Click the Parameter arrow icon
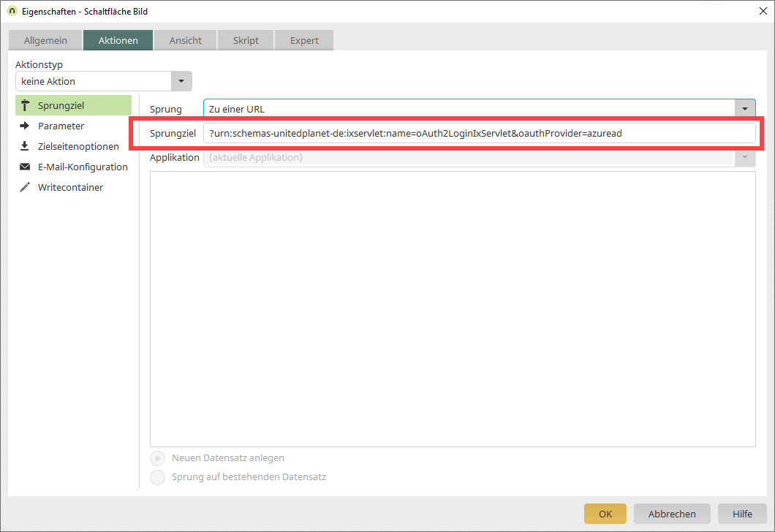Screen dimensions: 775x532 tap(25, 126)
